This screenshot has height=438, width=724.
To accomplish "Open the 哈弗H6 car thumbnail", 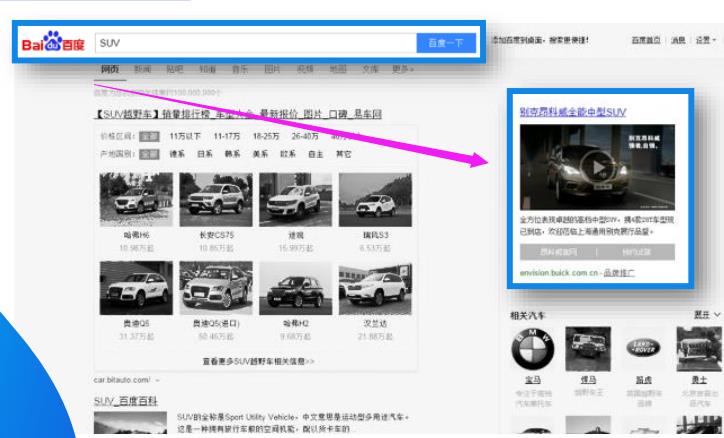I will 136,199.
